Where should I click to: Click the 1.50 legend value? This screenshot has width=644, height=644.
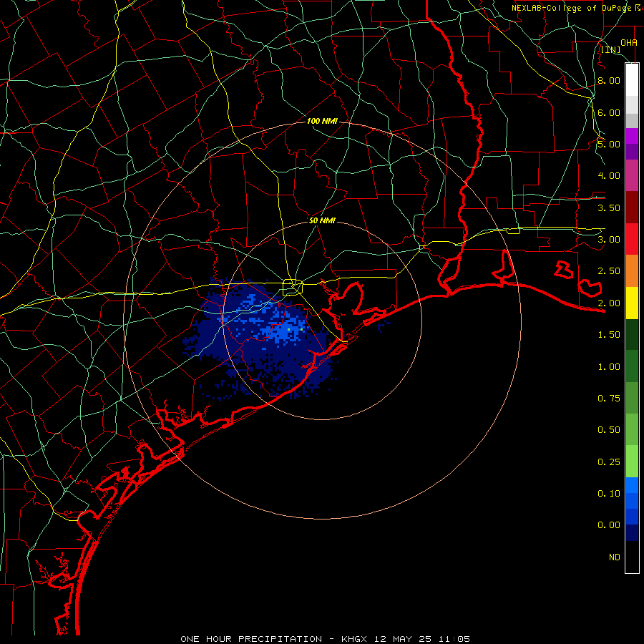(x=609, y=335)
